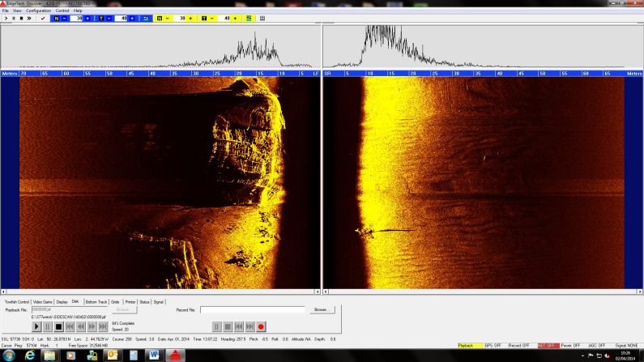
Task: Click Browse next to Playback File
Action: (123, 310)
